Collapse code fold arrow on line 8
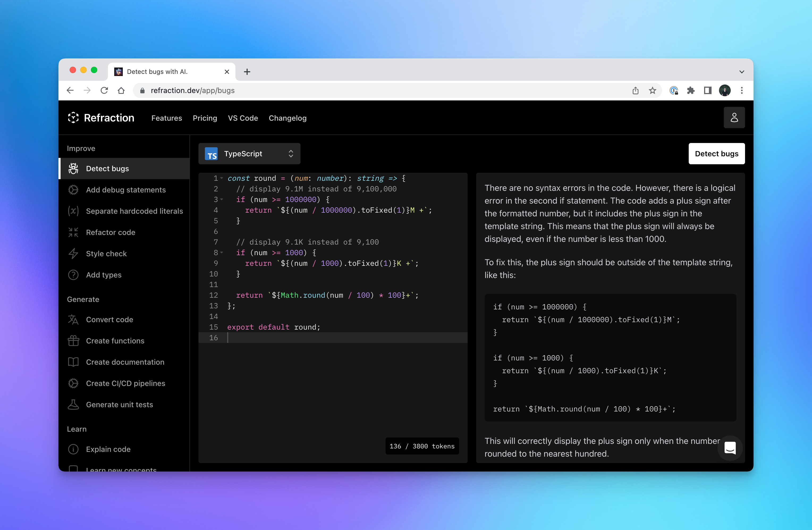The image size is (812, 530). (x=221, y=253)
